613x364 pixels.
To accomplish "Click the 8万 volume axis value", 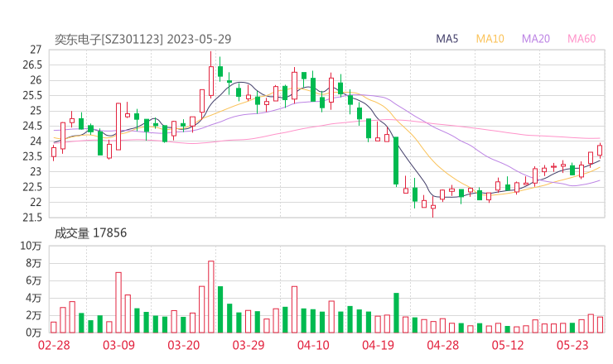I will (34, 263).
